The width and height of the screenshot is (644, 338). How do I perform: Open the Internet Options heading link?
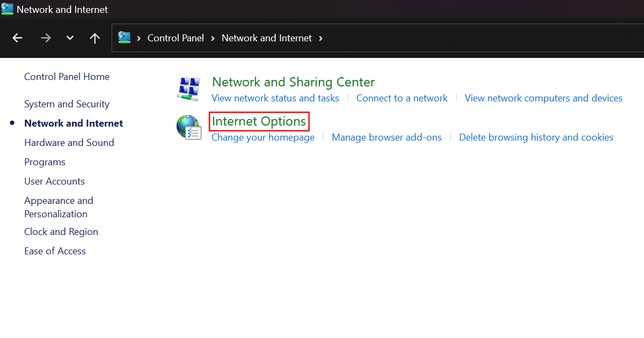click(x=259, y=122)
